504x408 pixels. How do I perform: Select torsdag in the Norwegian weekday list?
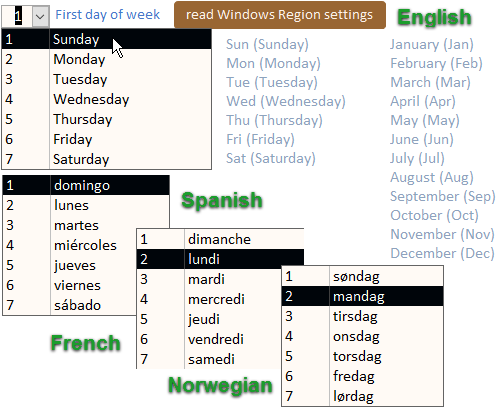click(362, 356)
